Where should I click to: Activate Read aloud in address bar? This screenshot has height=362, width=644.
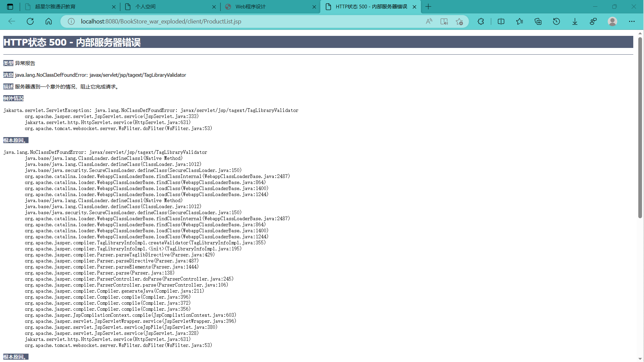point(429,21)
